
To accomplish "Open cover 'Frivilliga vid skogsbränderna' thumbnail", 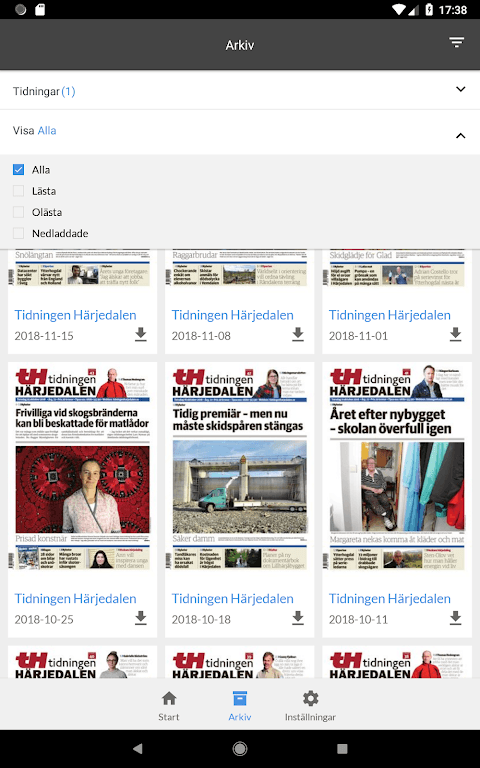I will point(82,468).
